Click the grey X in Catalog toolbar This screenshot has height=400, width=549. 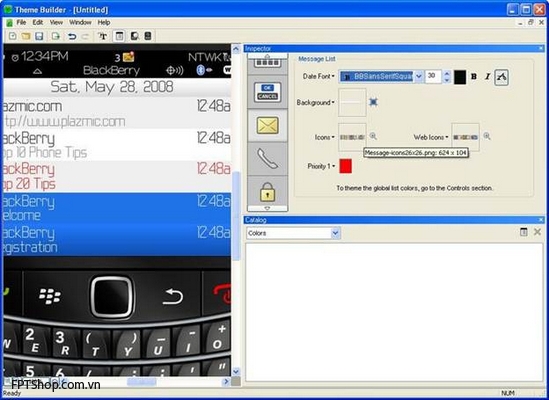tap(537, 232)
